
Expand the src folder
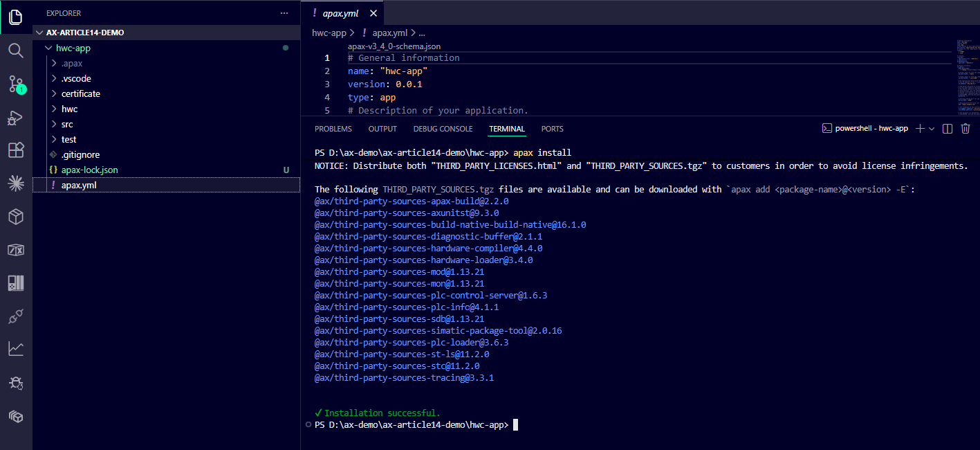click(55, 125)
